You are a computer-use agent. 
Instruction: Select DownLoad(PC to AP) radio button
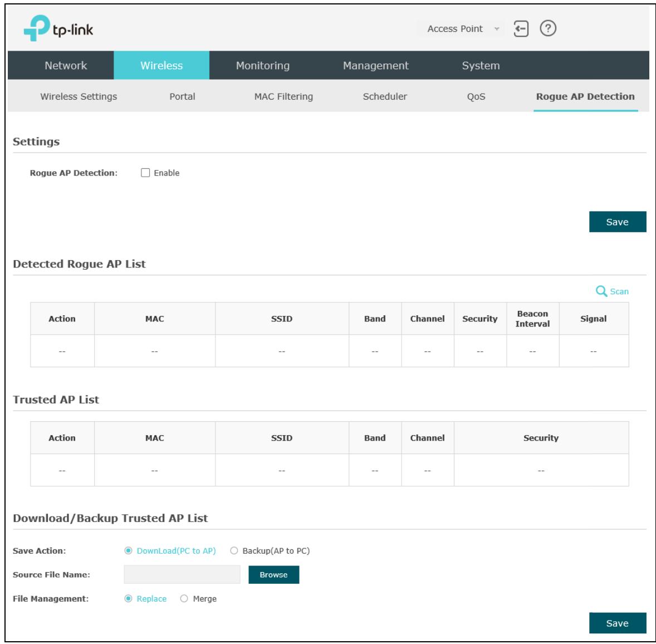tap(128, 550)
